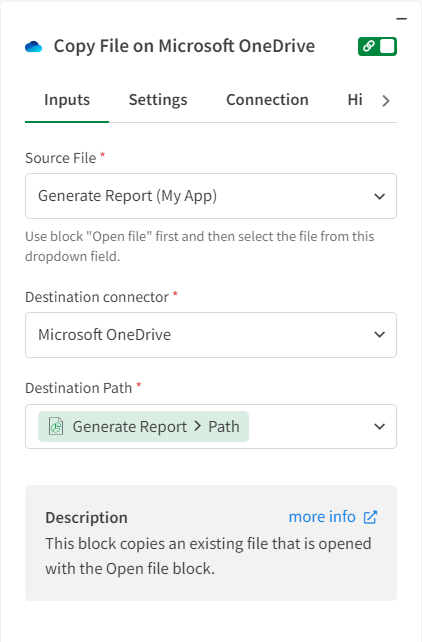Click the Destination Path label
The image size is (422, 642).
(x=79, y=388)
